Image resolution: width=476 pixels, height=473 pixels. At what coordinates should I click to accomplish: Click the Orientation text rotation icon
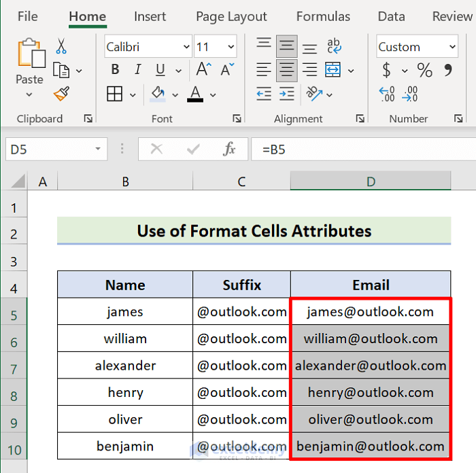coord(314,94)
